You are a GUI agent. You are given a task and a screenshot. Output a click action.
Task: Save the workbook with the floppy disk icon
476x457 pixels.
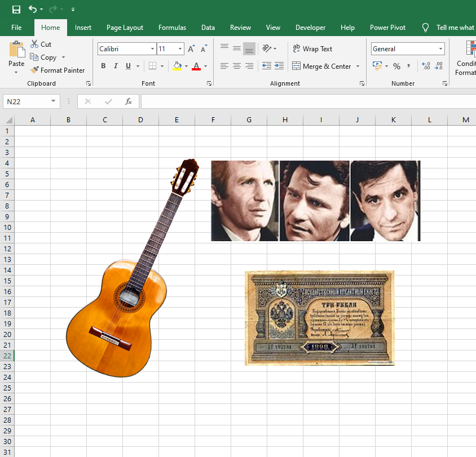click(x=16, y=10)
